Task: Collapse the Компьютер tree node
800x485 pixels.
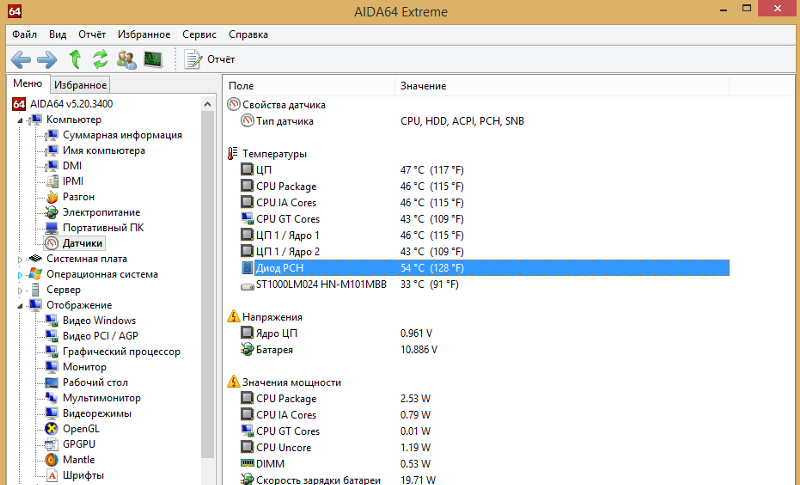Action: (20, 120)
